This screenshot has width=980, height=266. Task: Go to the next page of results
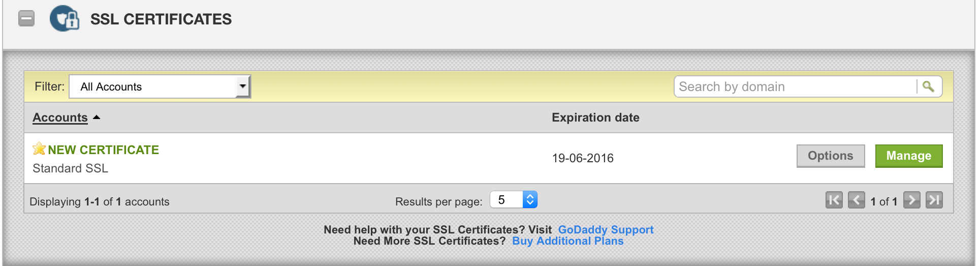tap(912, 200)
